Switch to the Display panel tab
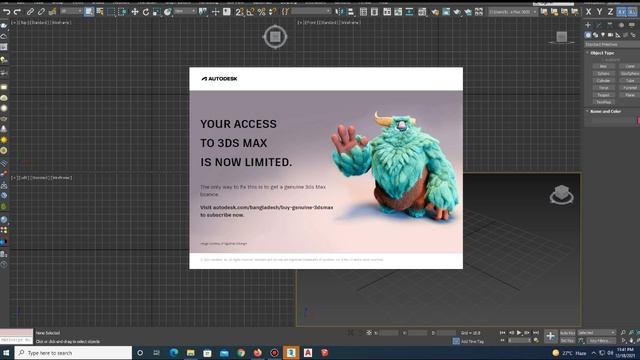 [x=631, y=25]
